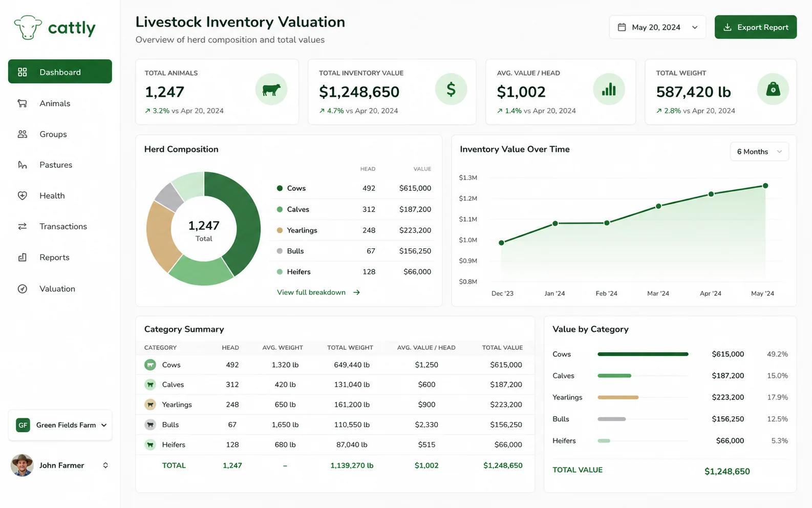Open the Health menu item
The height and width of the screenshot is (508, 812).
tap(60, 196)
